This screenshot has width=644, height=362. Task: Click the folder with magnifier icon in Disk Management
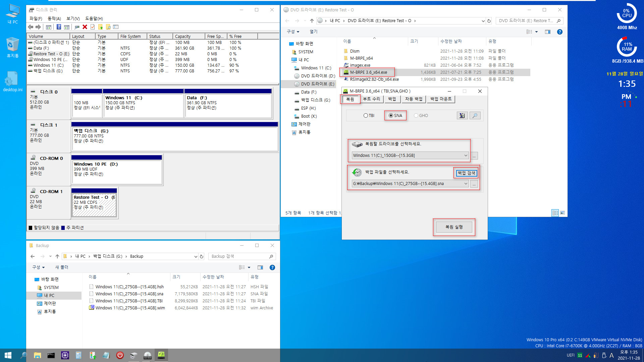click(108, 27)
